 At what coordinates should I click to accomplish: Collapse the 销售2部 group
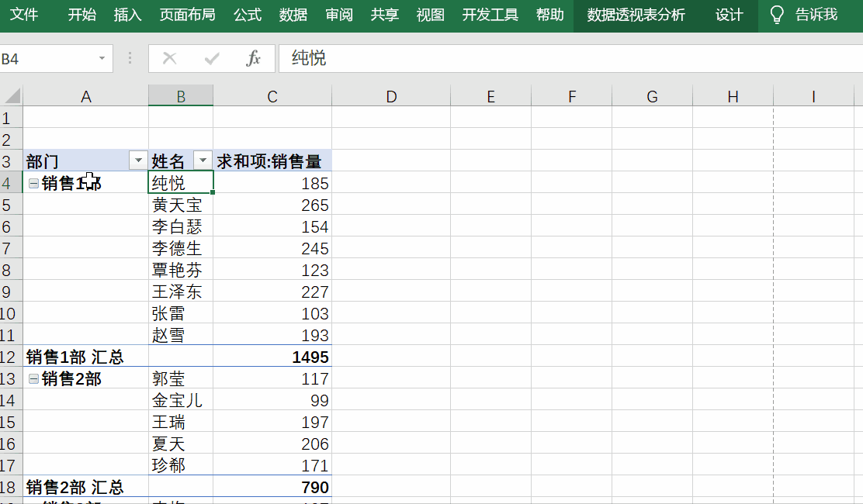pyautogui.click(x=33, y=379)
